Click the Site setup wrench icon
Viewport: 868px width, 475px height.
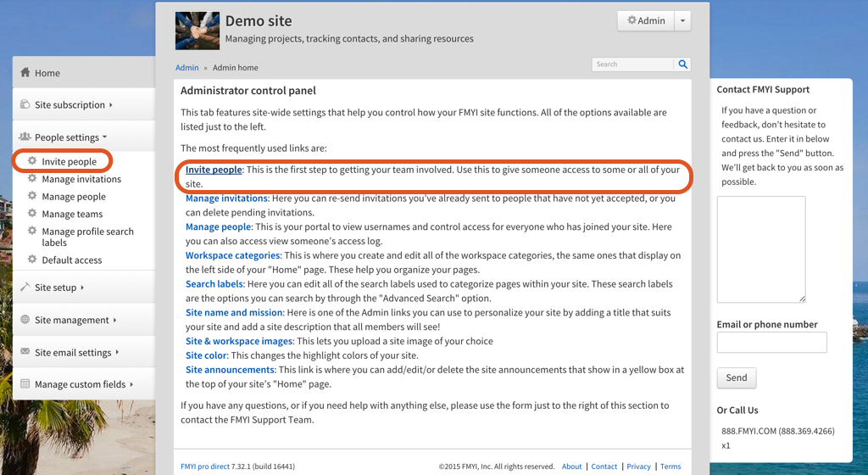[x=25, y=288]
